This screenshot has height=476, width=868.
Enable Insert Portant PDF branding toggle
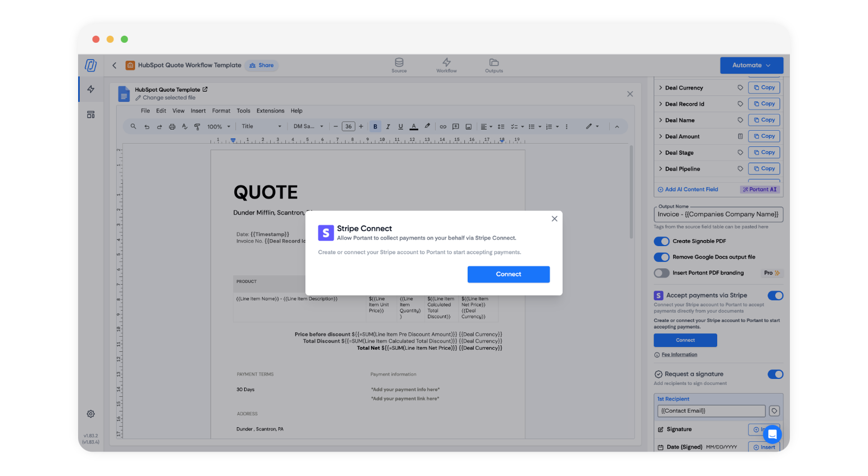point(661,273)
